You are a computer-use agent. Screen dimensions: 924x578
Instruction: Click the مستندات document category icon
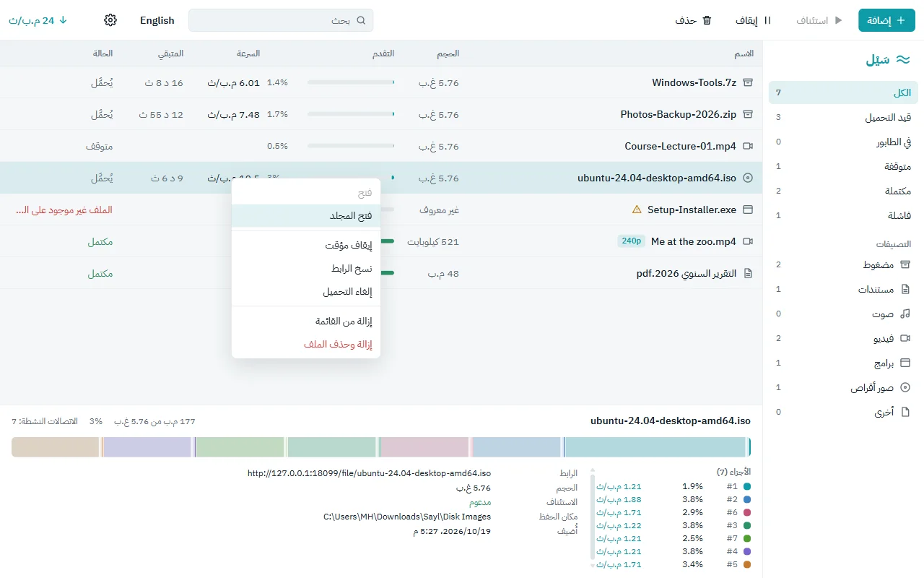click(x=905, y=289)
